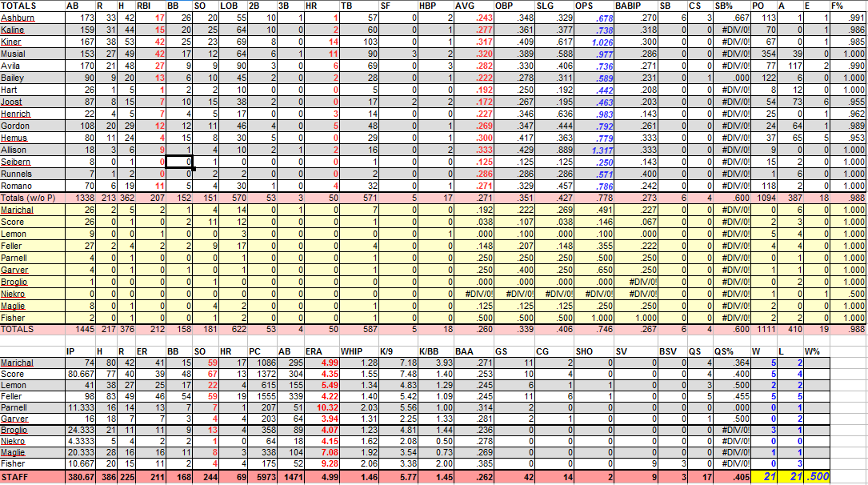Viewport: 868px width, 485px height.
Task: Select the K/BB column header
Action: (436, 351)
